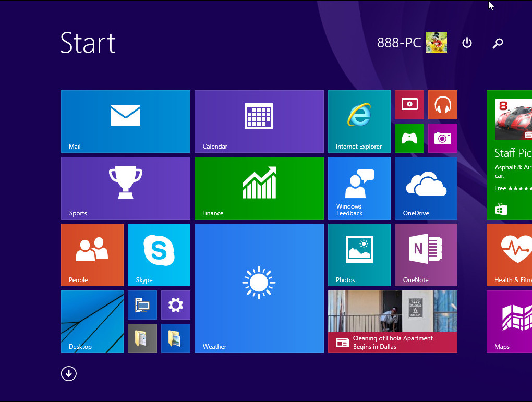This screenshot has width=532, height=402.
Task: Open the This PC small tile
Action: (x=142, y=305)
